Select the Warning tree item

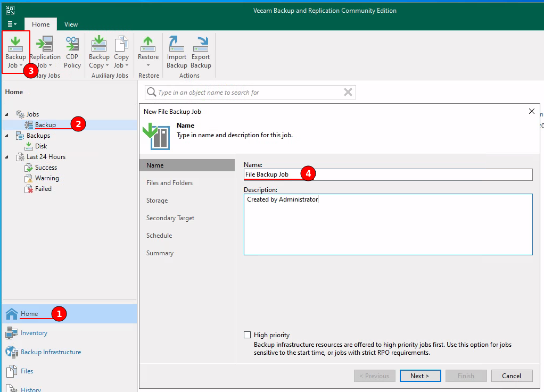pos(47,178)
